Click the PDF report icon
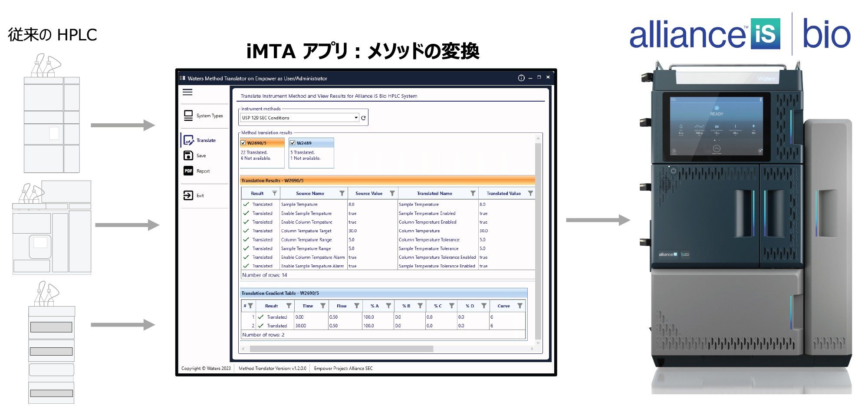The width and height of the screenshot is (868, 419). coord(188,171)
